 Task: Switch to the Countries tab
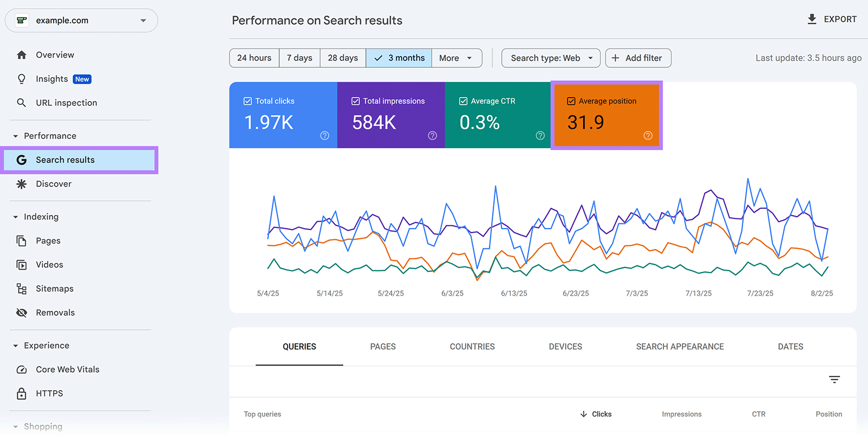click(472, 347)
